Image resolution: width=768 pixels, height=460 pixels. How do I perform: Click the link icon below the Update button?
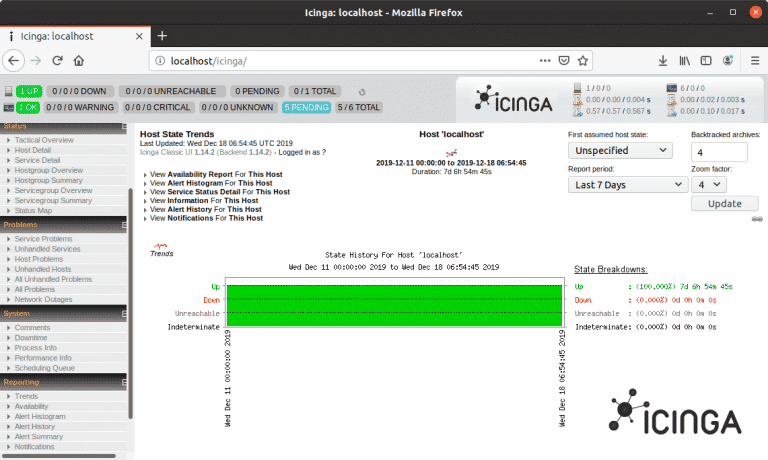[x=757, y=219]
